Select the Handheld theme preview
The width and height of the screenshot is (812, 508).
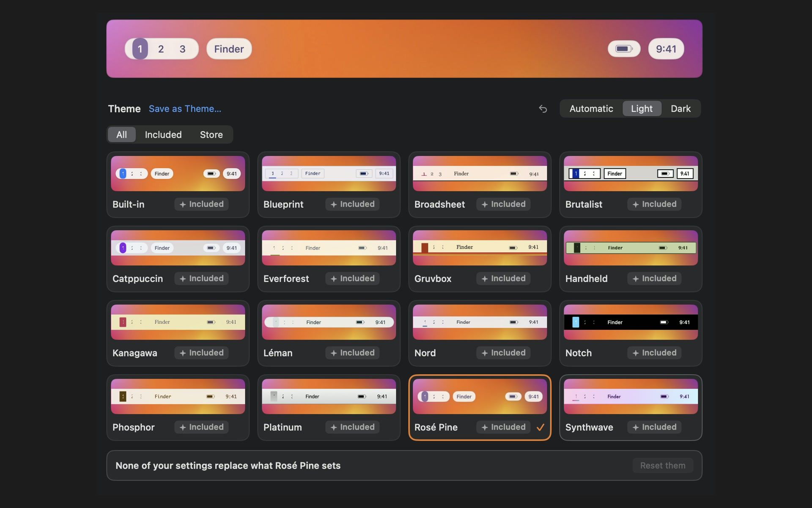click(x=631, y=248)
